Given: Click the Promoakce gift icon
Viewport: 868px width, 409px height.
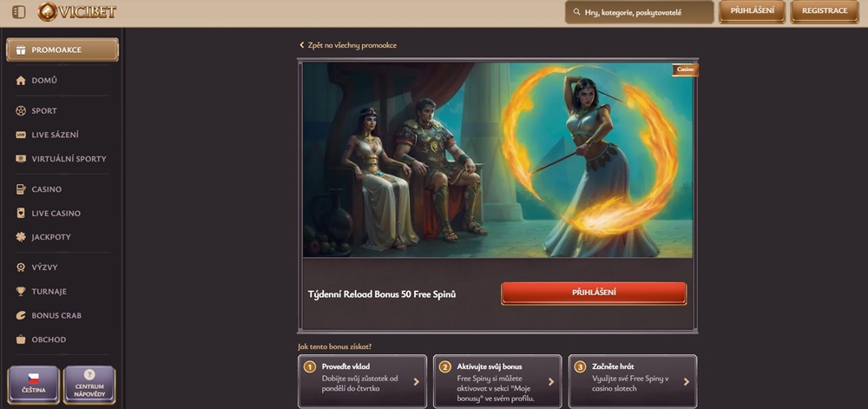Looking at the screenshot, I should coord(21,49).
